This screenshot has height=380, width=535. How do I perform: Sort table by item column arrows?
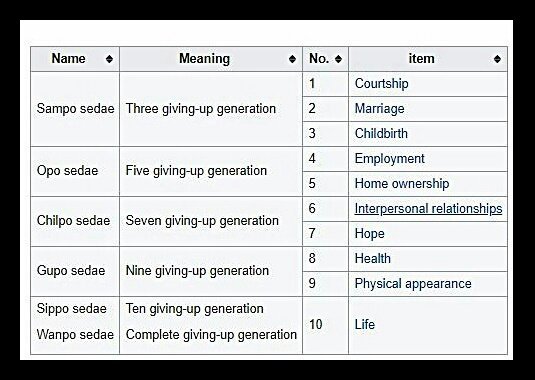click(x=497, y=59)
